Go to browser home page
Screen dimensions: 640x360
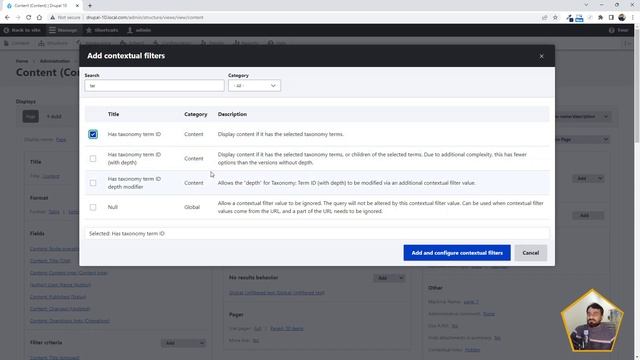click(39, 18)
